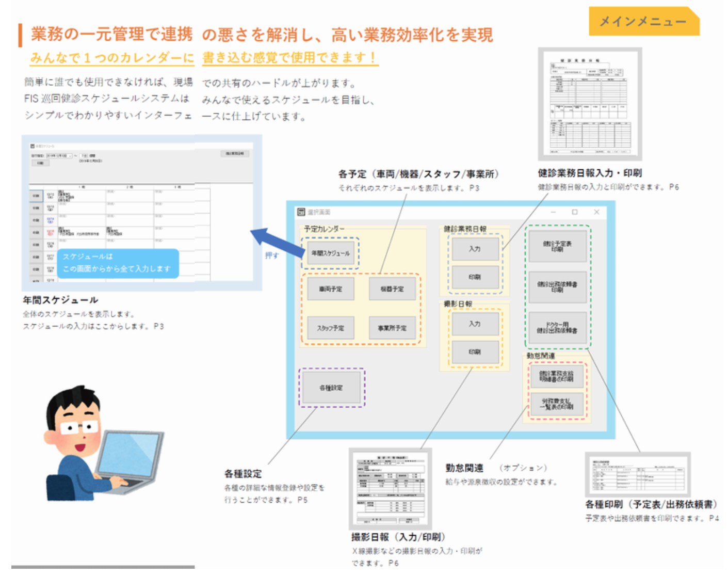The height and width of the screenshot is (576, 728).
Task: Click the 選択画面 window title icon
Action: click(x=301, y=212)
